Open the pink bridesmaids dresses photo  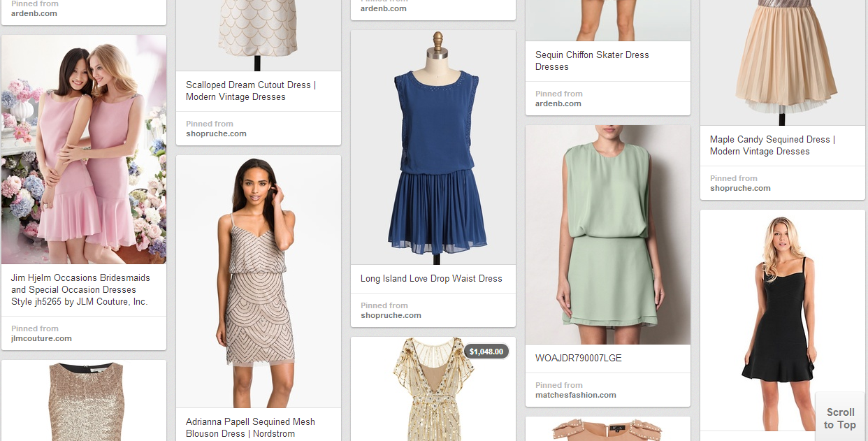point(84,150)
